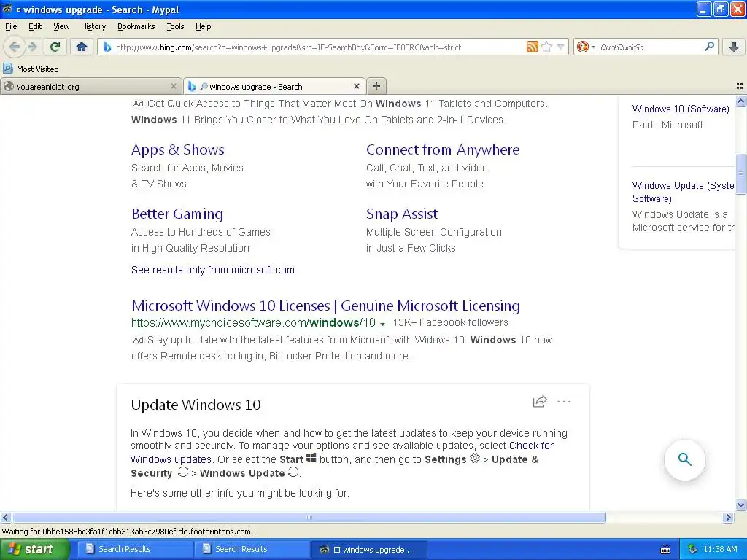Click the 11:38 AM clock in taskbar

pyautogui.click(x=720, y=550)
